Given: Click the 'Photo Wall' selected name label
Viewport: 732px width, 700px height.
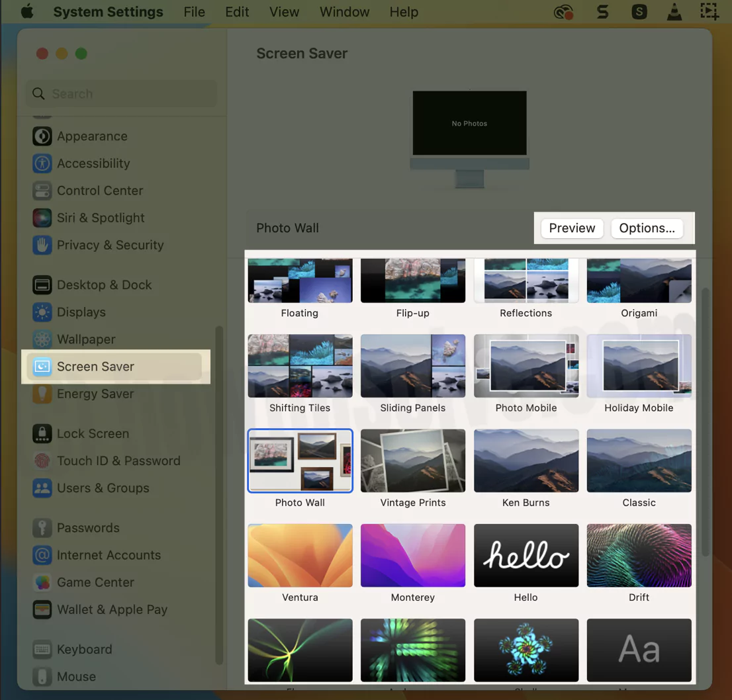Looking at the screenshot, I should pyautogui.click(x=287, y=228).
